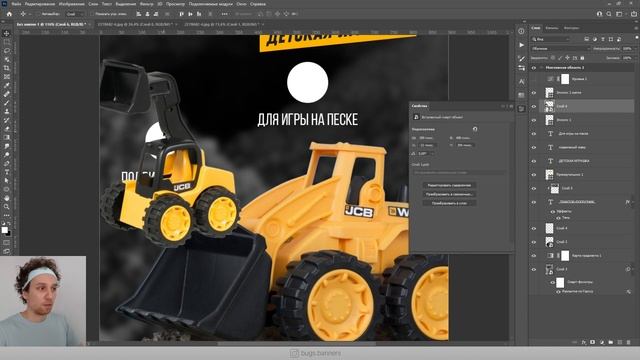Image resolution: width=640 pixels, height=360 pixels.
Task: Select the Horizontal Type tool
Action: pyautogui.click(x=7, y=172)
